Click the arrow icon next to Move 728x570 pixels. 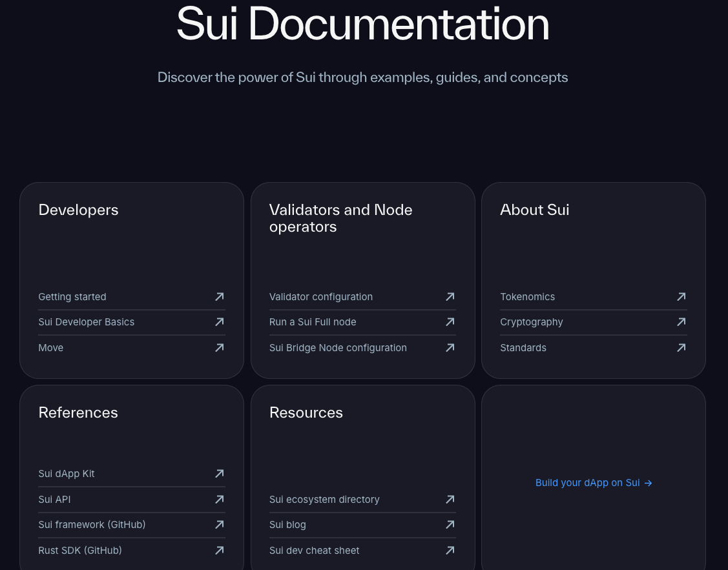point(220,348)
